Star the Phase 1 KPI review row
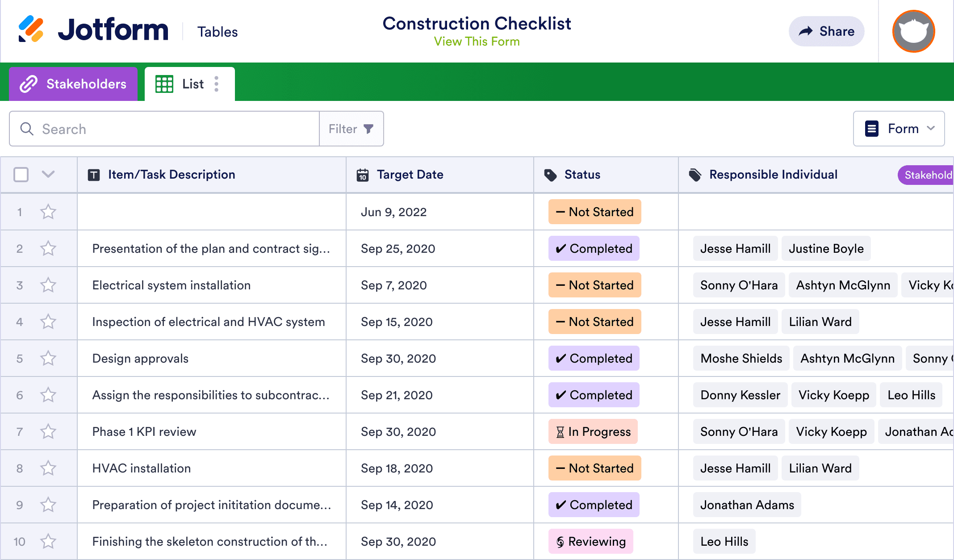This screenshot has width=954, height=560. pos(48,431)
